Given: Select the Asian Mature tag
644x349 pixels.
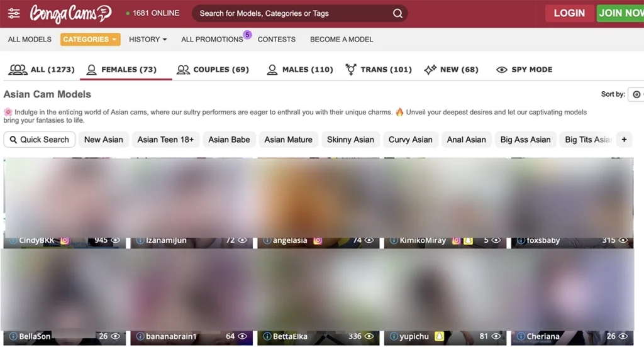Looking at the screenshot, I should click(x=288, y=140).
